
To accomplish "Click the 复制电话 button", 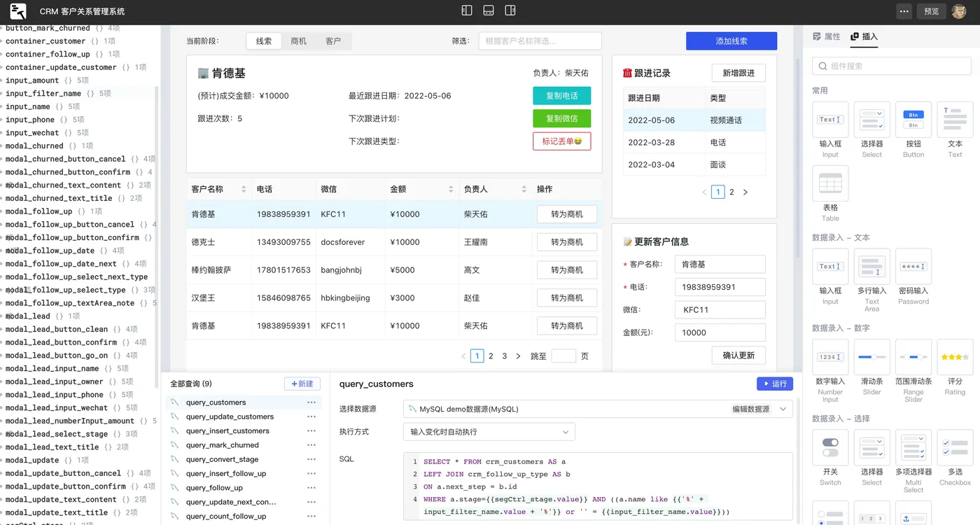I will (x=561, y=96).
